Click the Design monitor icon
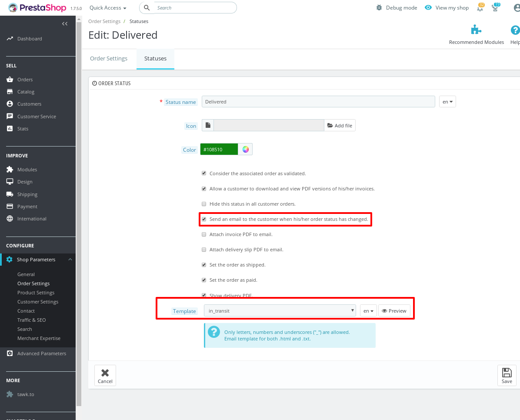520x420 pixels. point(10,181)
